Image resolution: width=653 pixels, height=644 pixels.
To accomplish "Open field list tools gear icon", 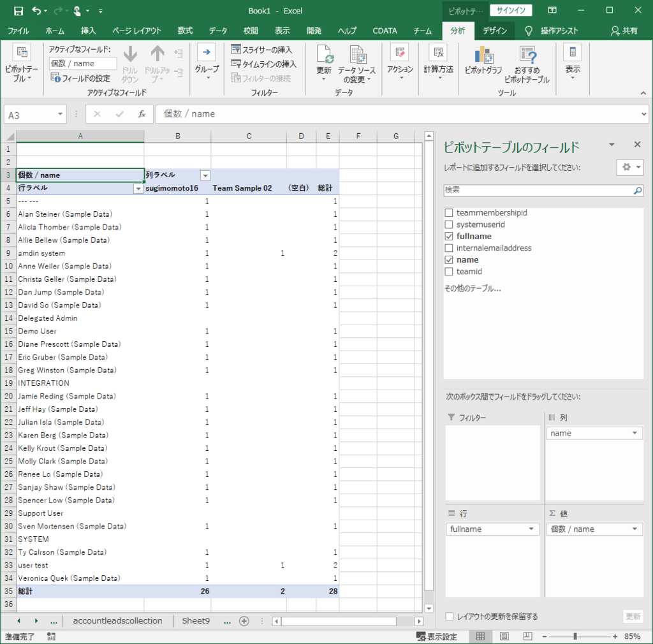I will (x=630, y=167).
